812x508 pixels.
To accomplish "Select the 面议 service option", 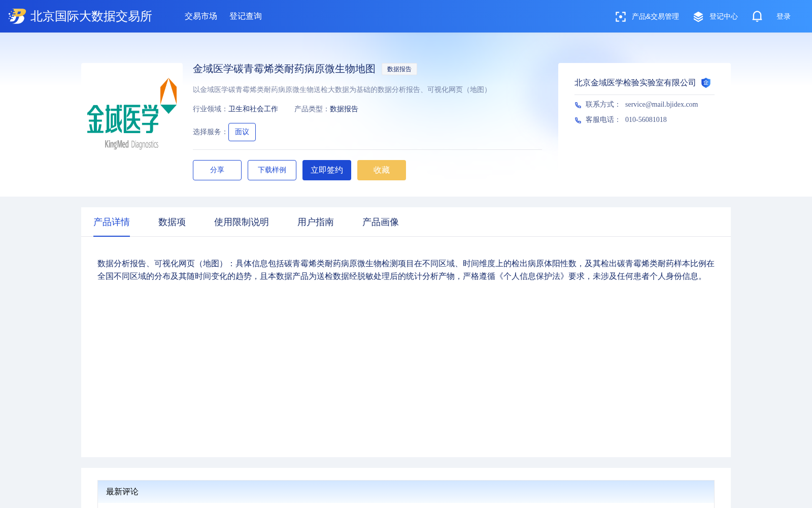I will pyautogui.click(x=242, y=132).
